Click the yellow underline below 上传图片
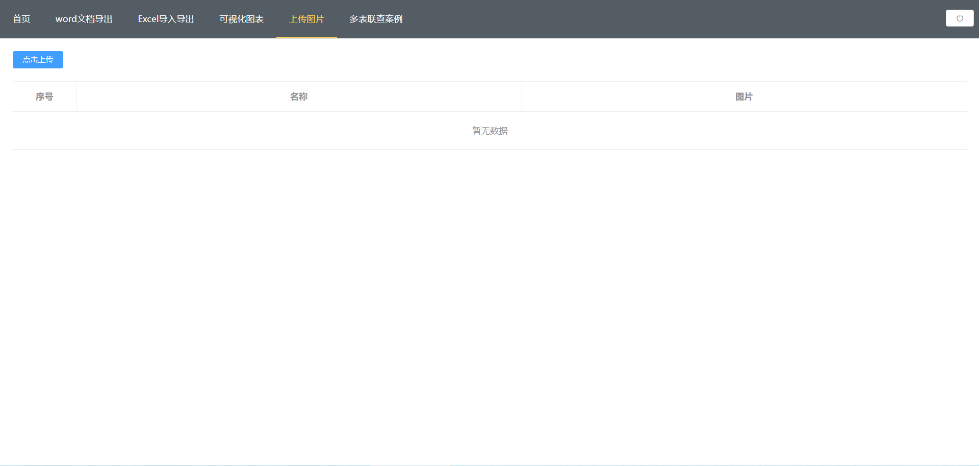 coord(306,37)
